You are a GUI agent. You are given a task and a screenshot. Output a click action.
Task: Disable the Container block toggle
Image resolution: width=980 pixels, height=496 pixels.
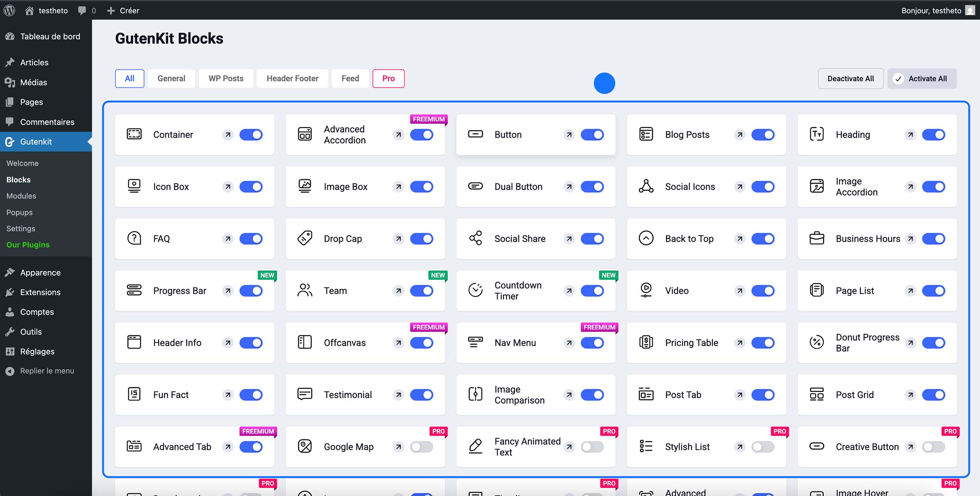pyautogui.click(x=251, y=135)
